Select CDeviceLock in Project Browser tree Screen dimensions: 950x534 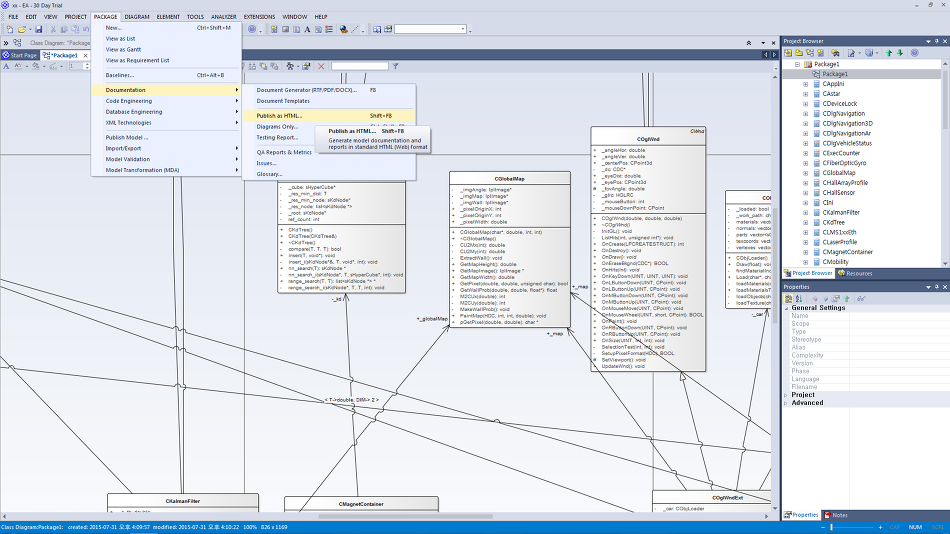click(839, 104)
